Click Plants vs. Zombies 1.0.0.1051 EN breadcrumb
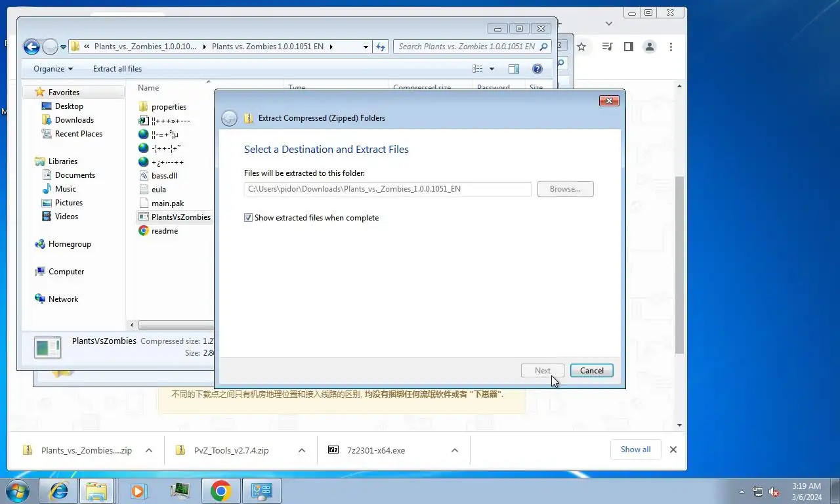 click(269, 47)
